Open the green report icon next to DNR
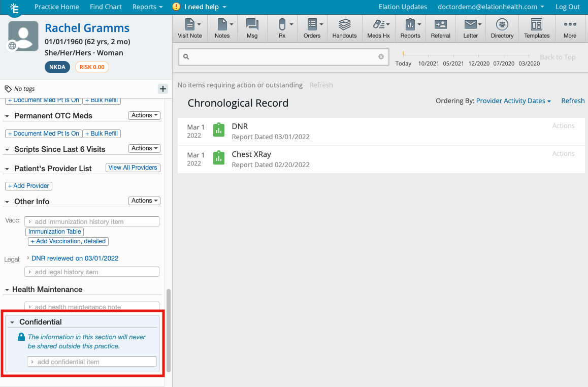 [x=218, y=130]
